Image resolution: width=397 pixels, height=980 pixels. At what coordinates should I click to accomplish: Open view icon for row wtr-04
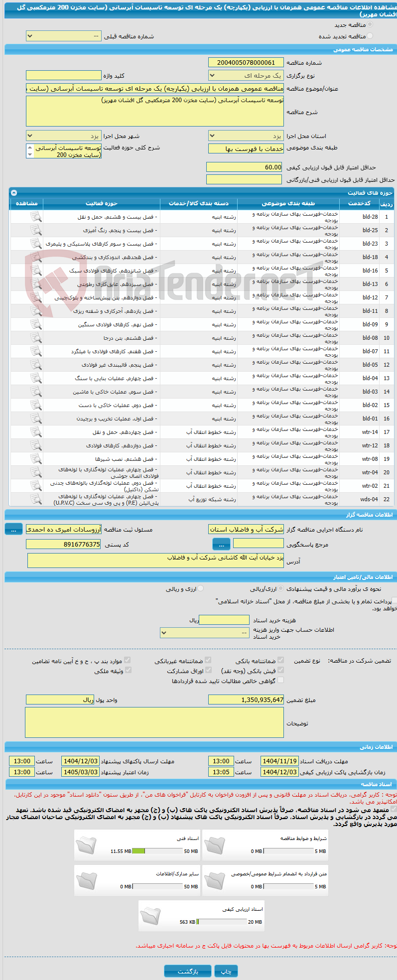pyautogui.click(x=36, y=472)
